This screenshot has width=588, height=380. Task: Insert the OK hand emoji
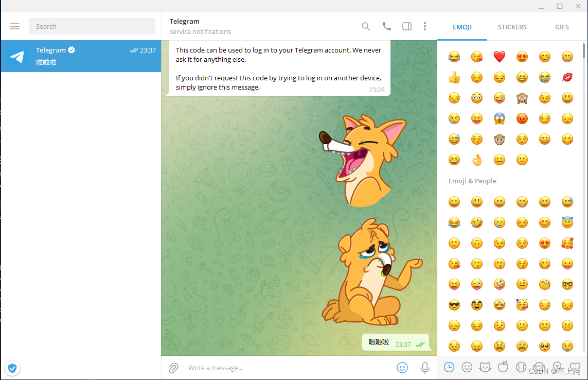tap(477, 160)
